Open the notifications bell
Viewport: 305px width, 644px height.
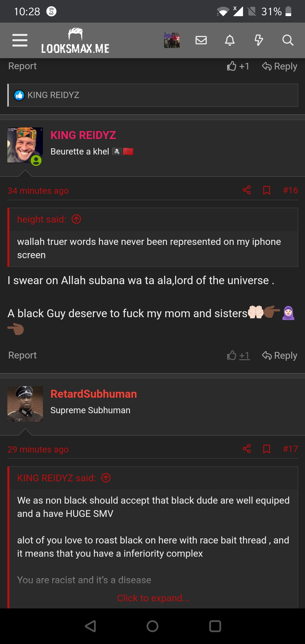pyautogui.click(x=230, y=40)
